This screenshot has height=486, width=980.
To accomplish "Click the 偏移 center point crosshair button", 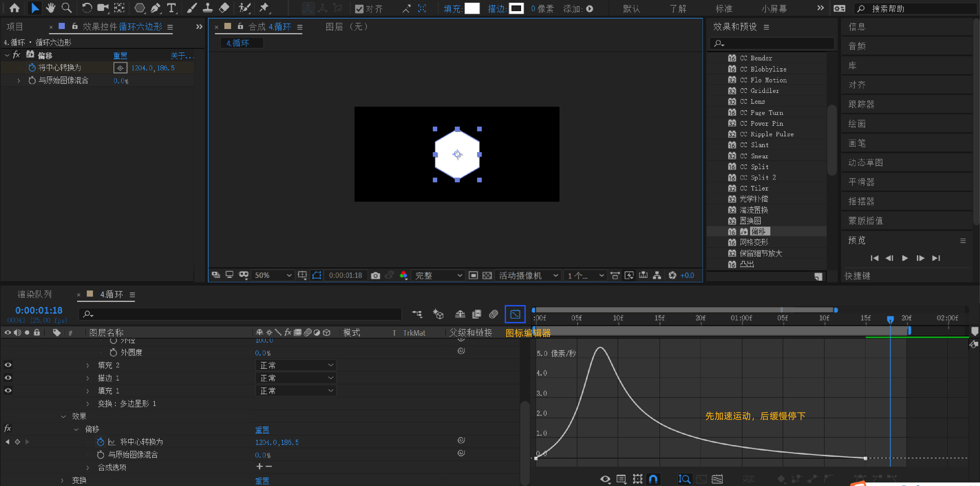I will click(x=120, y=68).
